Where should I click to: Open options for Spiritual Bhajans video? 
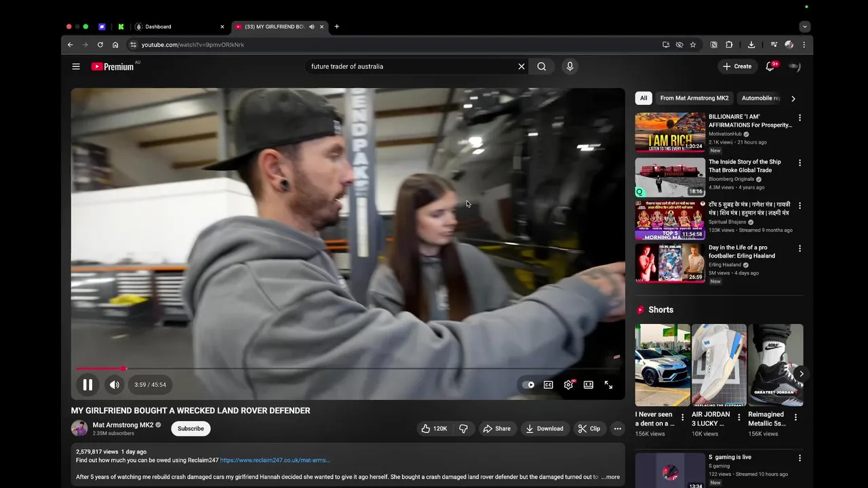(800, 205)
